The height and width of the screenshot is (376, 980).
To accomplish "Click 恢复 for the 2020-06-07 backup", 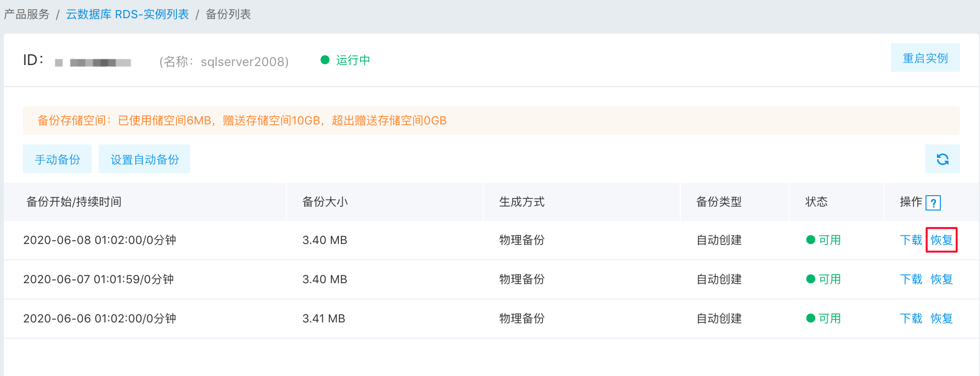I will coord(941,279).
